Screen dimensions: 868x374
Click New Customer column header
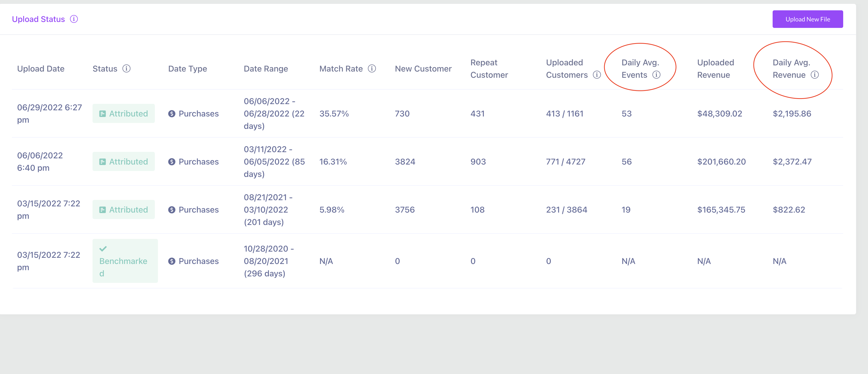pyautogui.click(x=423, y=69)
